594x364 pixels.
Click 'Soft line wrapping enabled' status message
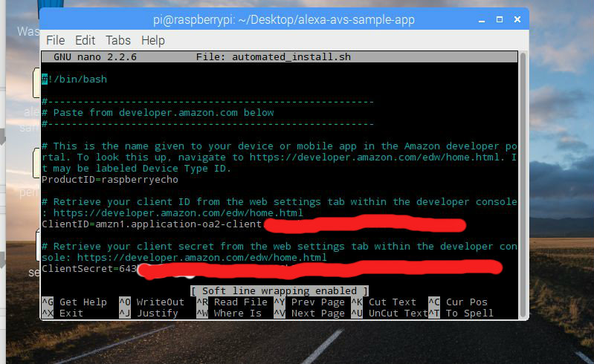pyautogui.click(x=280, y=290)
